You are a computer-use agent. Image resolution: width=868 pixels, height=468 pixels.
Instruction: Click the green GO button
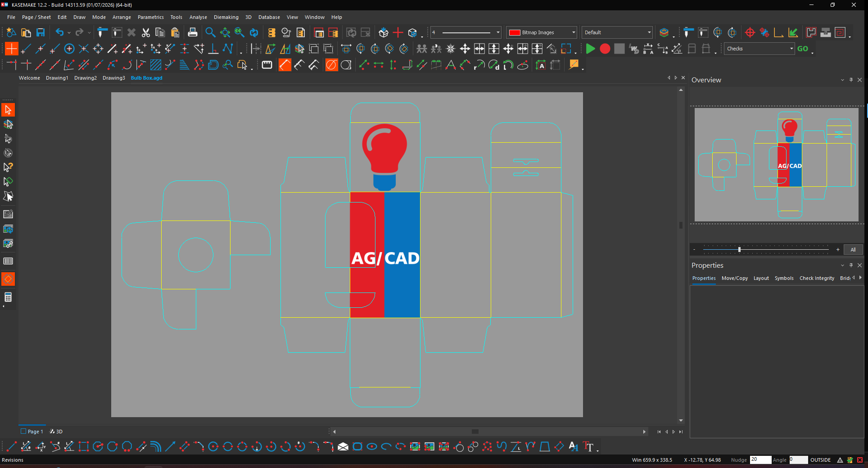pyautogui.click(x=803, y=49)
